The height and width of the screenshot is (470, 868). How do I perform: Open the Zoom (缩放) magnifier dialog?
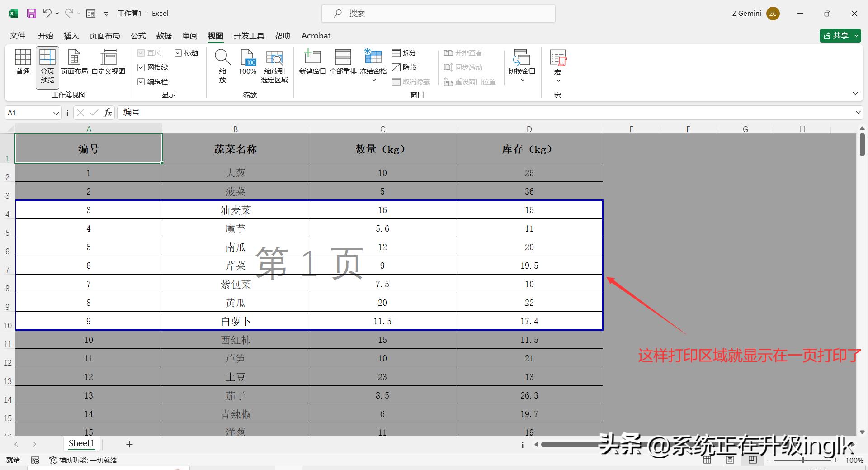click(x=222, y=66)
